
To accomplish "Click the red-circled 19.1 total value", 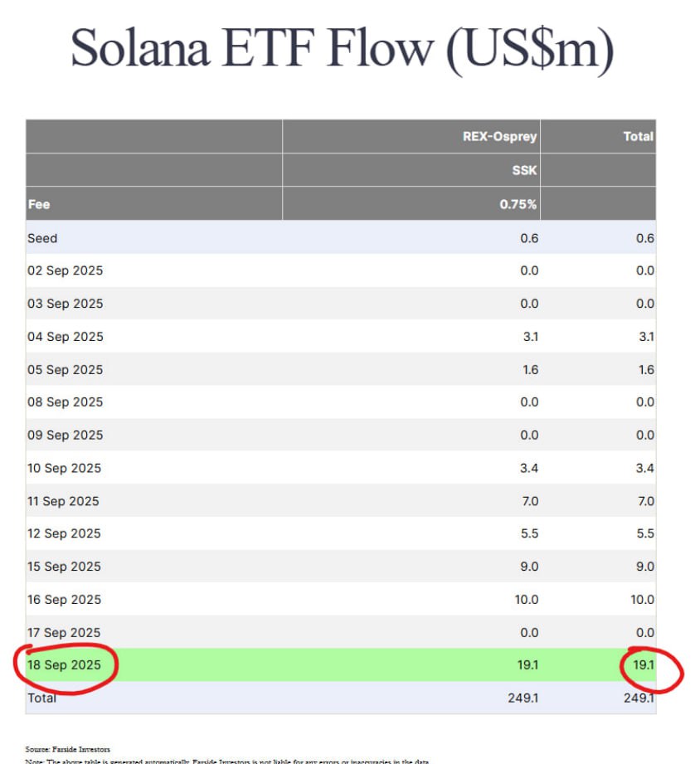I will coord(644,665).
